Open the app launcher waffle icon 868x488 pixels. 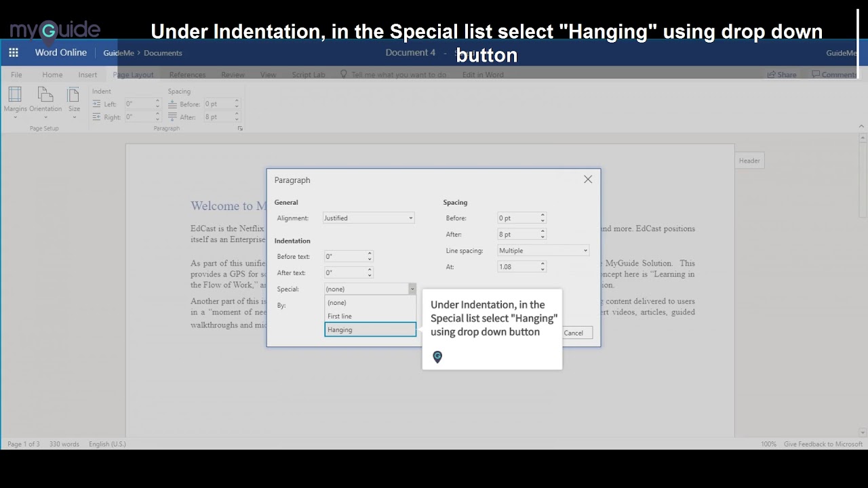click(x=14, y=52)
